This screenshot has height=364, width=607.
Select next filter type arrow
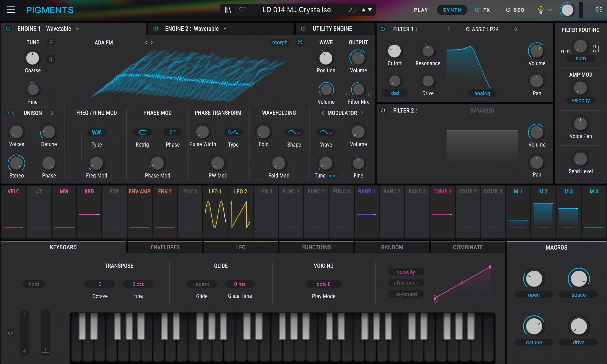(516, 29)
